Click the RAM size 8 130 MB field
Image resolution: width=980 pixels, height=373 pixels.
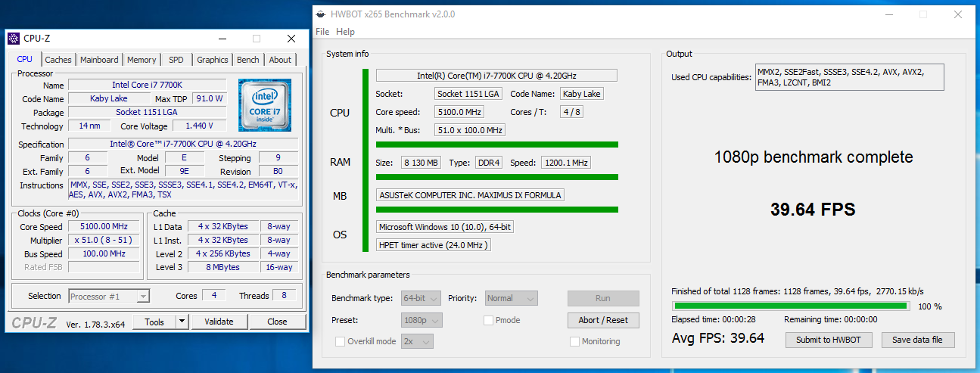point(420,163)
